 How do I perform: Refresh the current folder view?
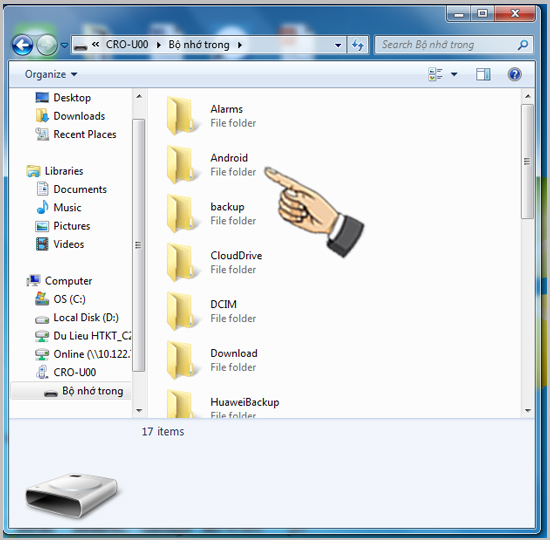coord(357,45)
